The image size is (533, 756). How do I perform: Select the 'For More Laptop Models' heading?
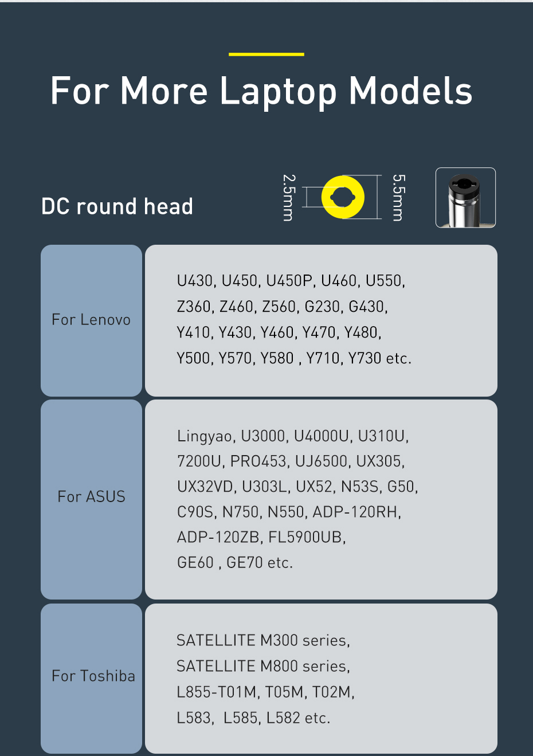coord(261,92)
